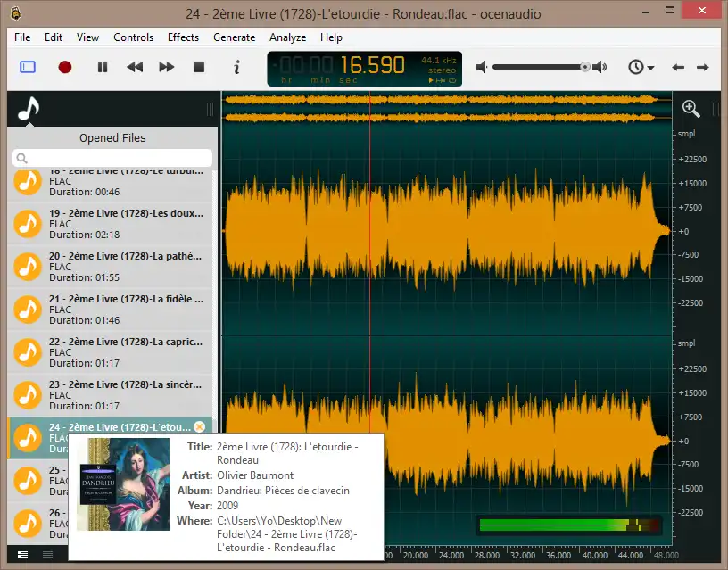Close the file 24 - L'etourdie via its x
The height and width of the screenshot is (570, 728).
tap(201, 426)
